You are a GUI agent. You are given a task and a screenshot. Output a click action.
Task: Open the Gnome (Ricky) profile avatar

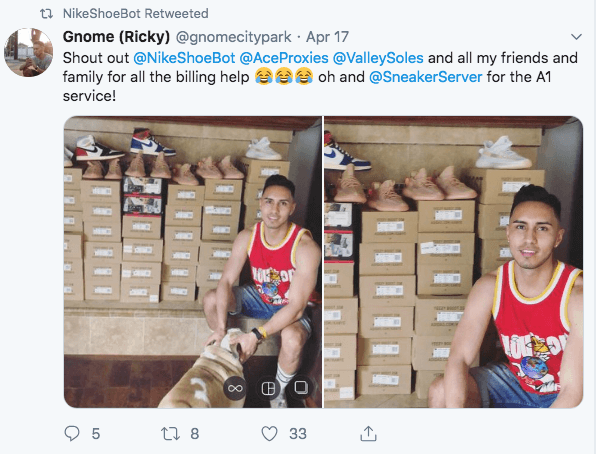(29, 52)
